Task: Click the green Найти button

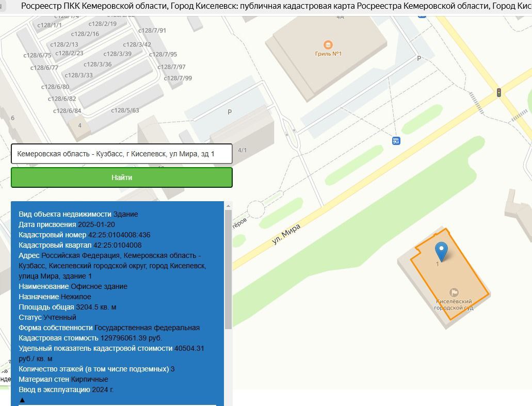Action: 121,177
